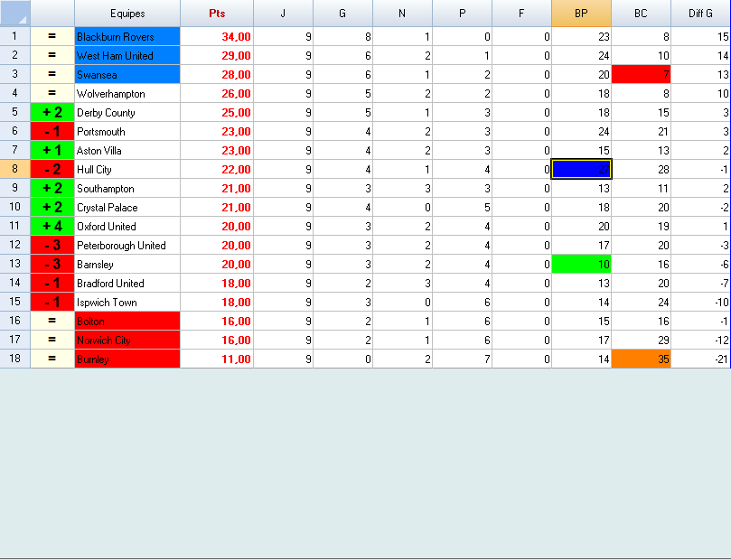The height and width of the screenshot is (560, 731).
Task: Select row header 12
Action: pos(15,245)
